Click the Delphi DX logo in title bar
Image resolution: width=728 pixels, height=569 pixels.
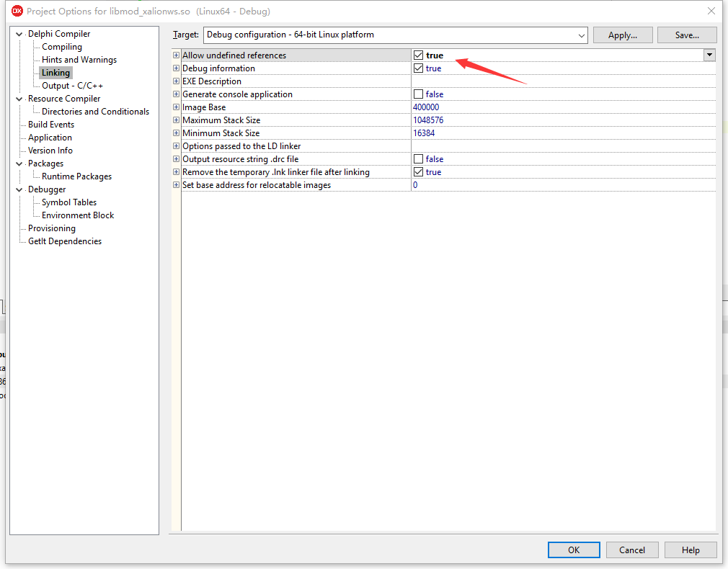tap(17, 11)
